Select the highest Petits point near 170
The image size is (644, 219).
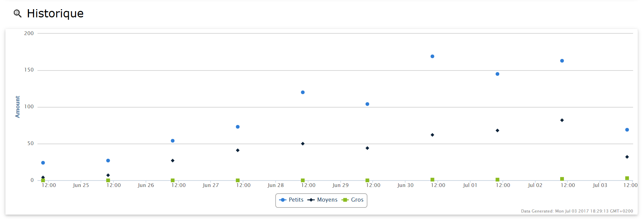432,57
